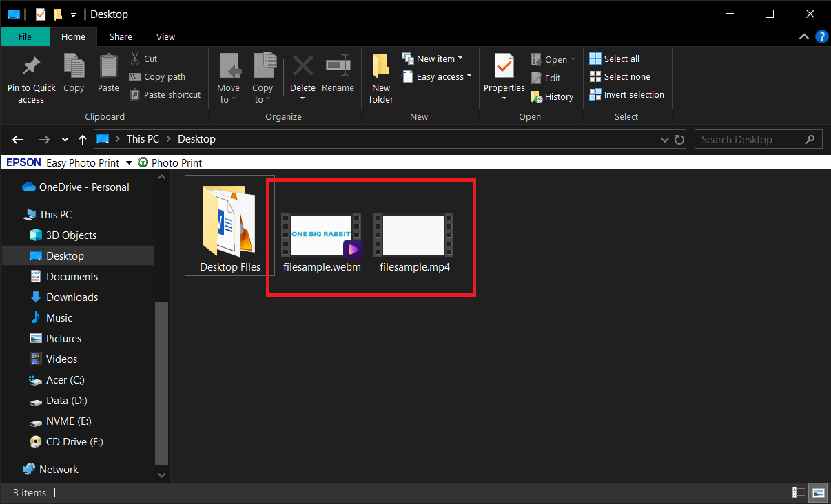Collapse the ribbon with chevron
The height and width of the screenshot is (504, 831).
(x=803, y=37)
